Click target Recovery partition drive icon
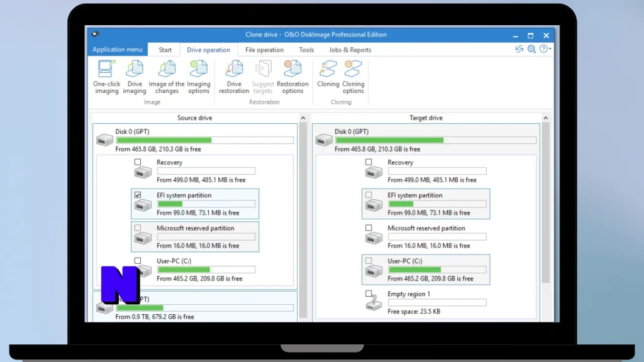The image size is (644, 362). tap(374, 172)
